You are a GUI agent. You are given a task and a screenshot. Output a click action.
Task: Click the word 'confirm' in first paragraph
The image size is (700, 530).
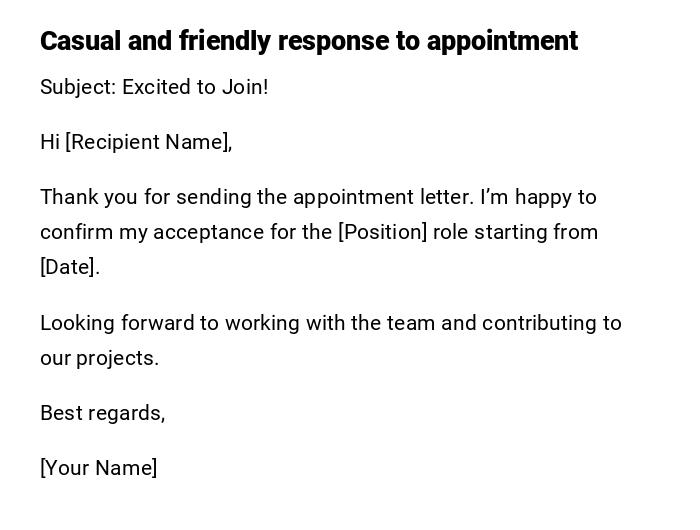(76, 232)
